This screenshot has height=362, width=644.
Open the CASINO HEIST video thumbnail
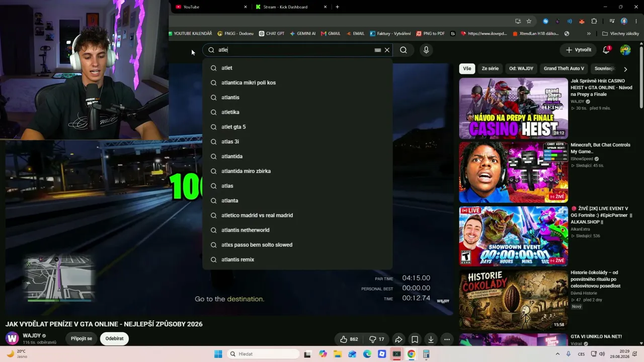point(513,108)
